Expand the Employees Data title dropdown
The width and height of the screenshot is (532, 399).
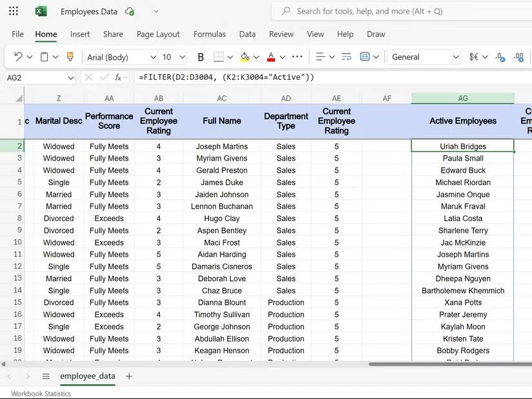[x=155, y=11]
